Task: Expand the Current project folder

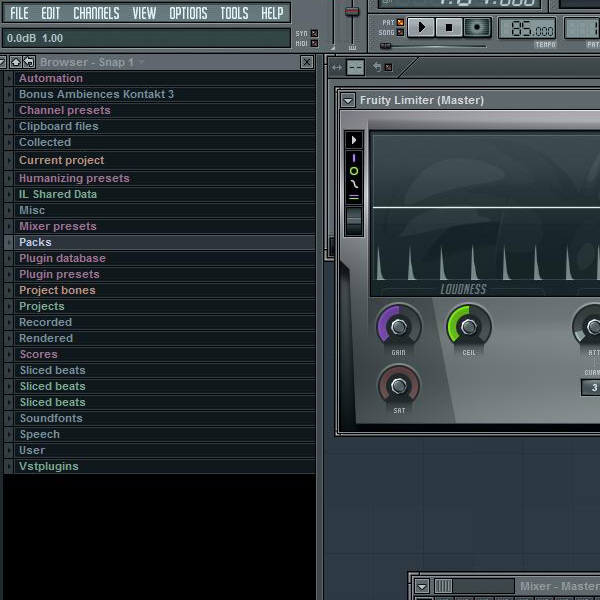Action: coord(8,160)
